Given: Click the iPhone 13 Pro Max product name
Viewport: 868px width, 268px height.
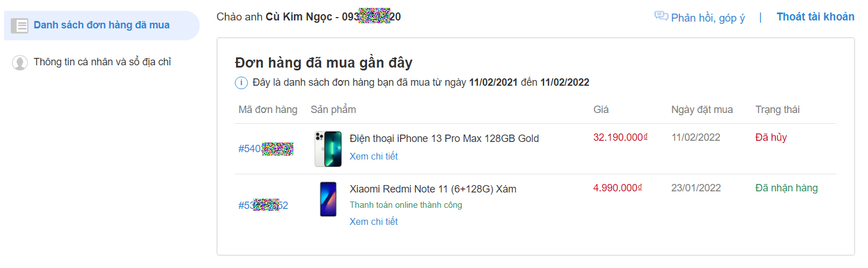Looking at the screenshot, I should [444, 138].
